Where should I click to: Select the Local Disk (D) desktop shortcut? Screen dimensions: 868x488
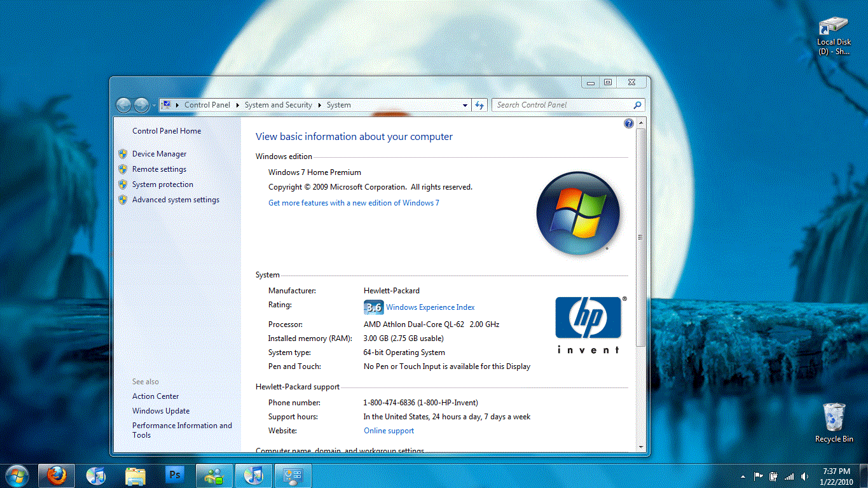pyautogui.click(x=834, y=36)
